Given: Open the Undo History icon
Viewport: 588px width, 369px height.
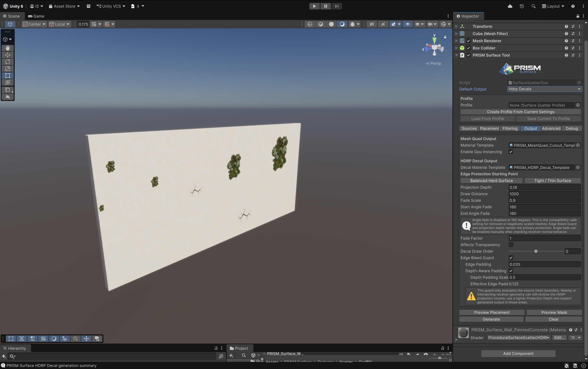Looking at the screenshot, I should coord(522,6).
